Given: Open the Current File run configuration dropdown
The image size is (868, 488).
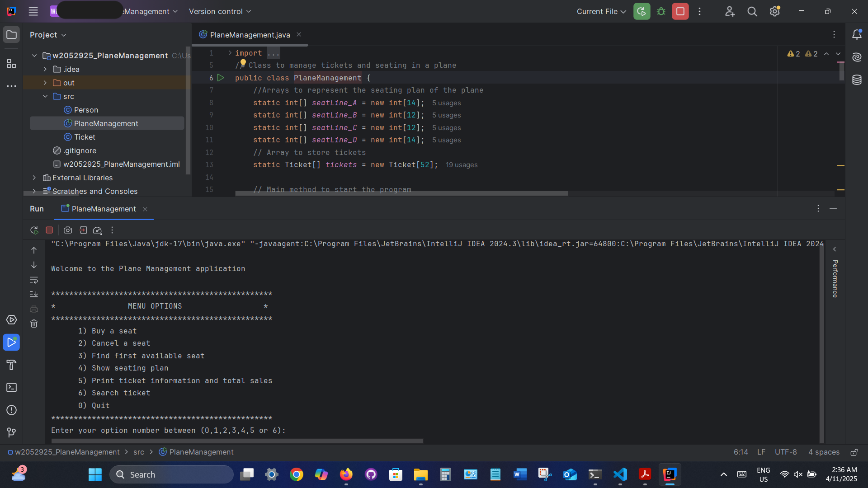Looking at the screenshot, I should pyautogui.click(x=601, y=11).
